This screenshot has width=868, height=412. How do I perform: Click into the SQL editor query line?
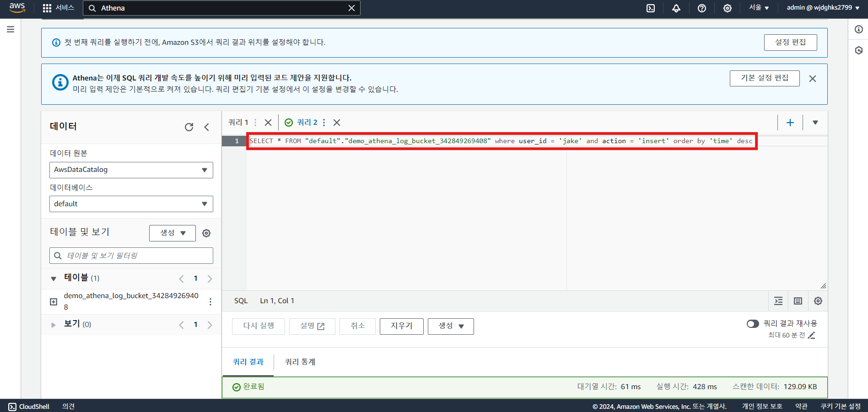[x=501, y=141]
